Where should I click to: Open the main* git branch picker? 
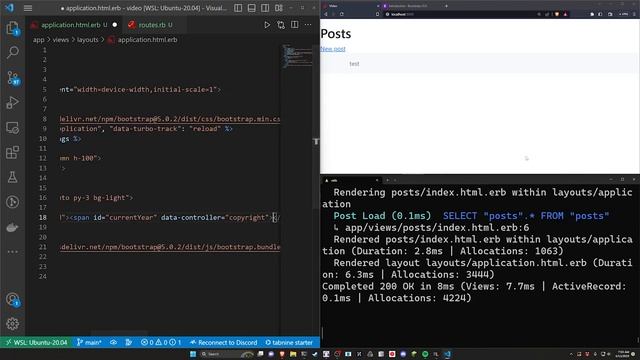coord(89,342)
